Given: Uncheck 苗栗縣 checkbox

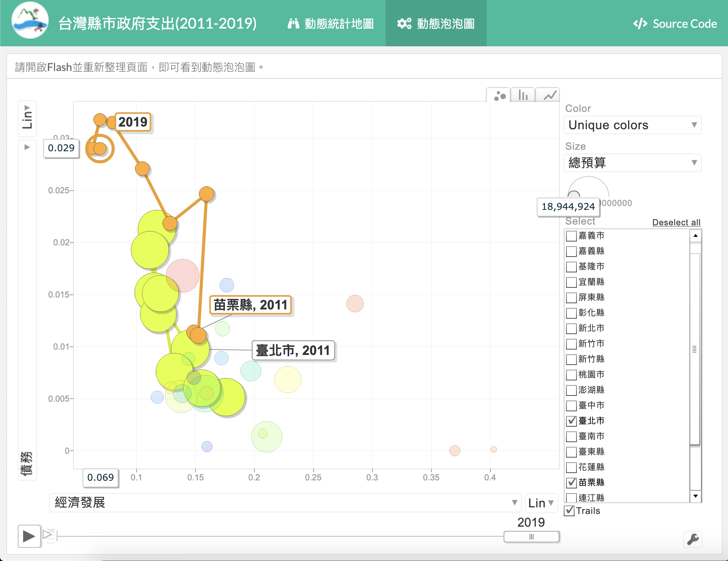Looking at the screenshot, I should tap(571, 483).
